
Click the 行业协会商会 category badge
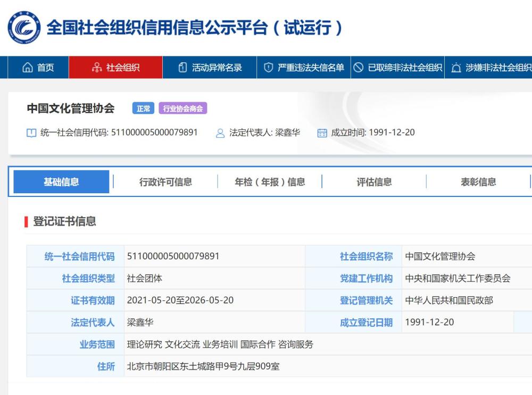click(183, 109)
